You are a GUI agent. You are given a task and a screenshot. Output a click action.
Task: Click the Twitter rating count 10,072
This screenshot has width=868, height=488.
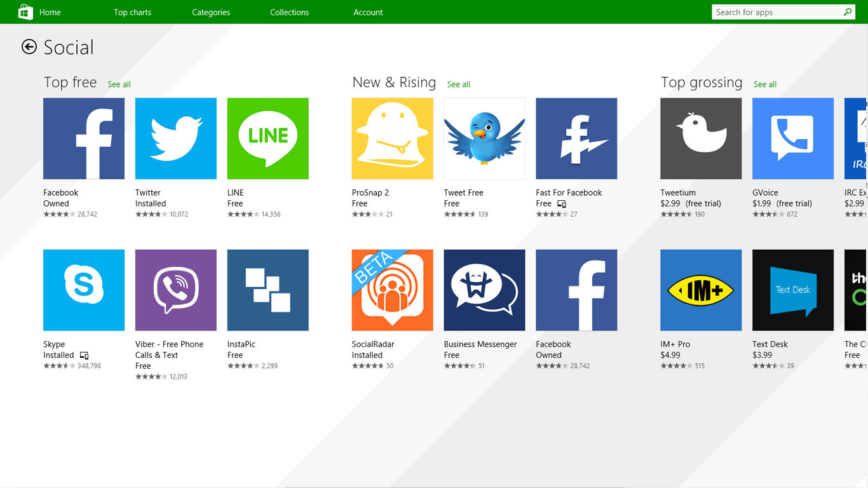point(179,214)
